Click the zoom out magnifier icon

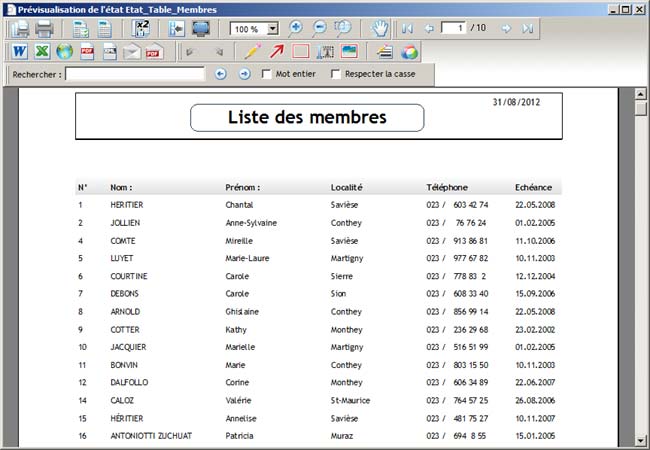(319, 28)
